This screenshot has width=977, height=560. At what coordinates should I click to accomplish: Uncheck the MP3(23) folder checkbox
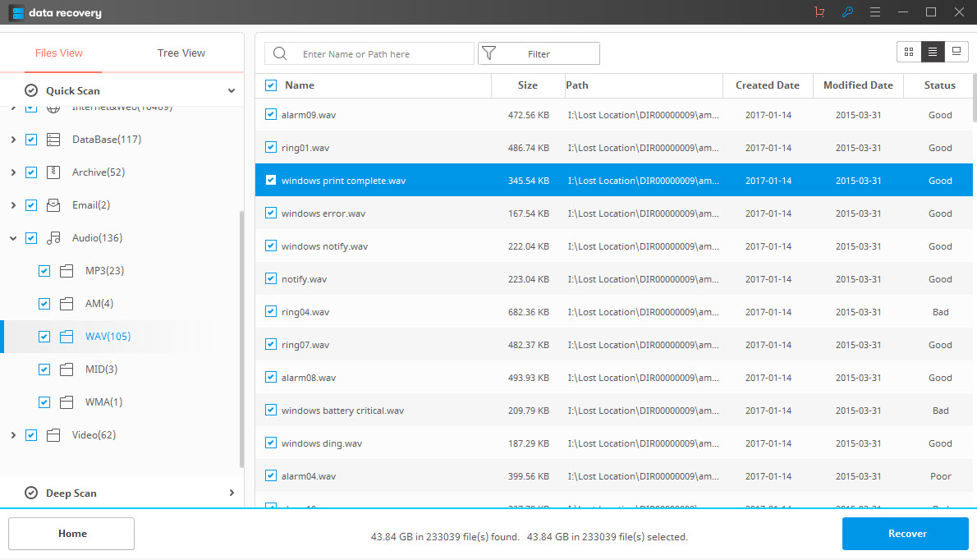coord(44,271)
